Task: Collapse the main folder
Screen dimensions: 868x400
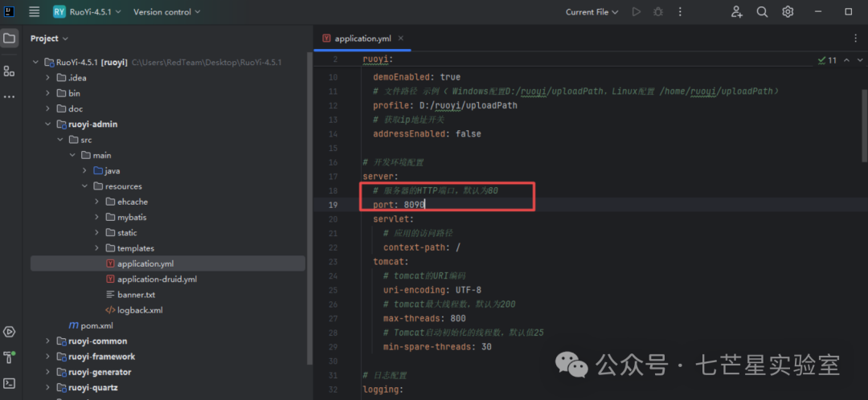Action: coord(72,155)
